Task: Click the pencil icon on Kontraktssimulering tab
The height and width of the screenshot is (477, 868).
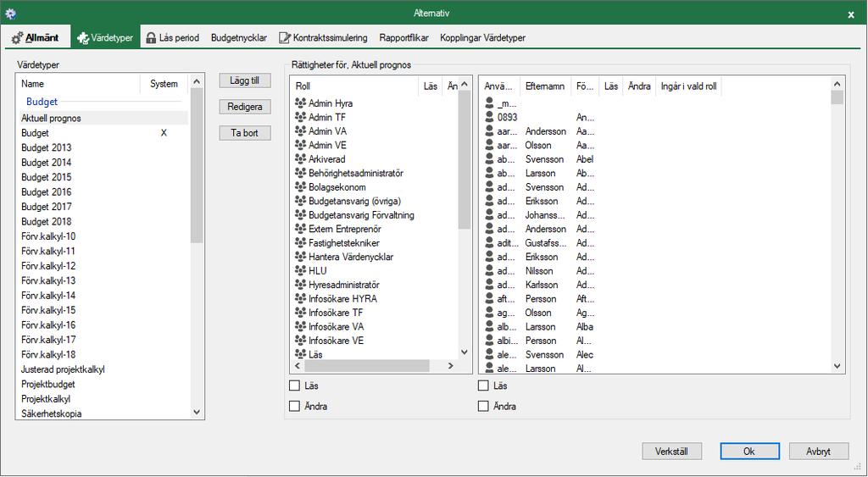Action: [x=285, y=38]
